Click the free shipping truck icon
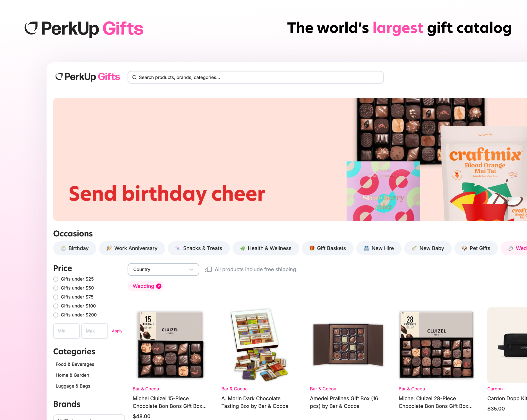This screenshot has width=527, height=420. click(208, 269)
